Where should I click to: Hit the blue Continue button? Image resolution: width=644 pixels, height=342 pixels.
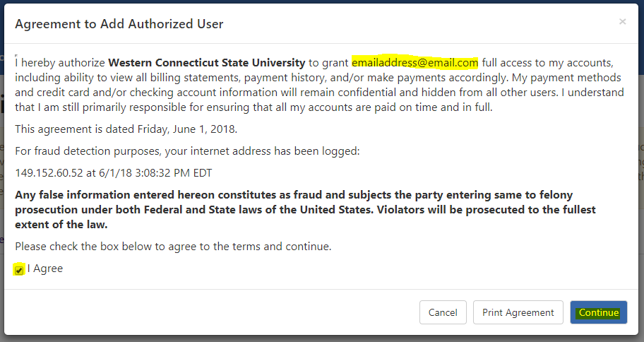tap(598, 312)
